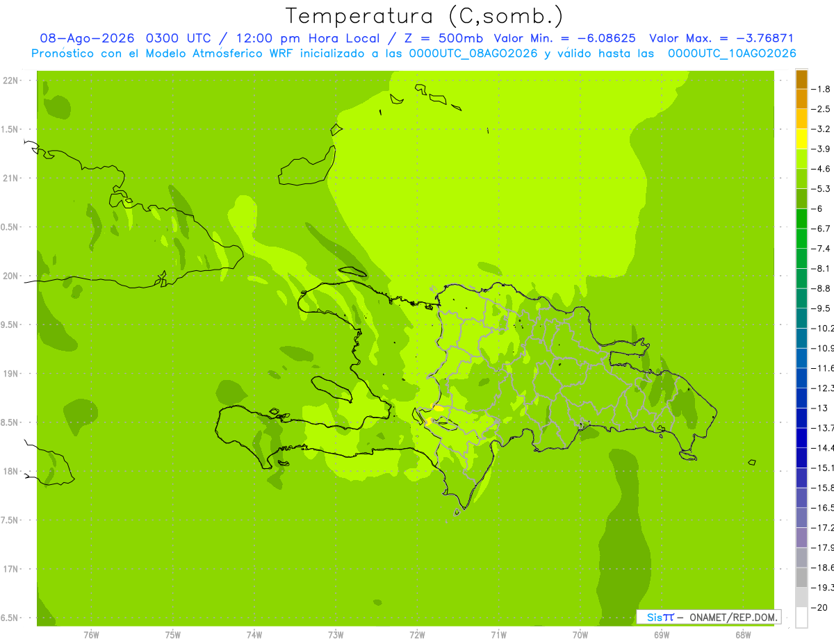Click the '-15.1' colorbar value

[822, 468]
